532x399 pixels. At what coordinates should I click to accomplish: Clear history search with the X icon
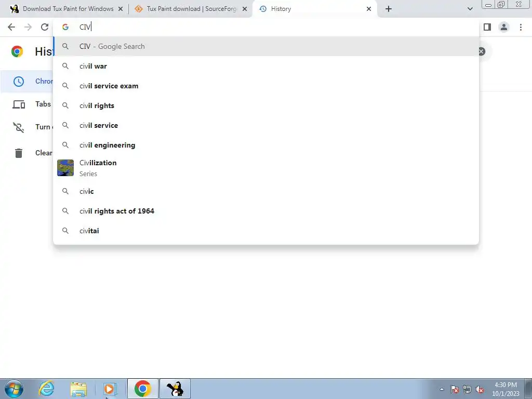(x=481, y=51)
